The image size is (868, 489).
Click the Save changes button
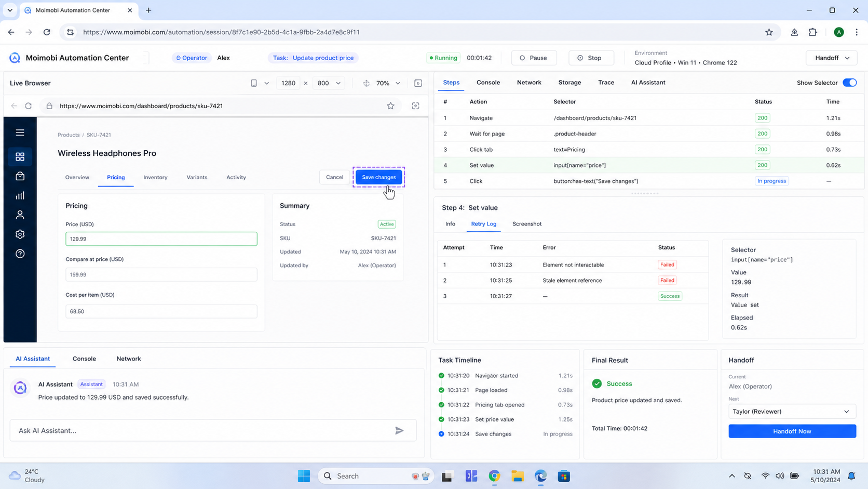(x=378, y=177)
